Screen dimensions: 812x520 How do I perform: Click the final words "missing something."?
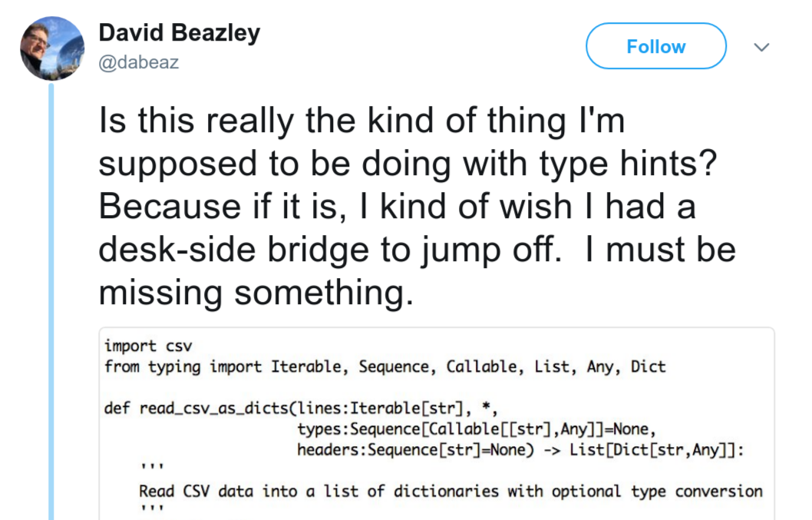(x=256, y=292)
